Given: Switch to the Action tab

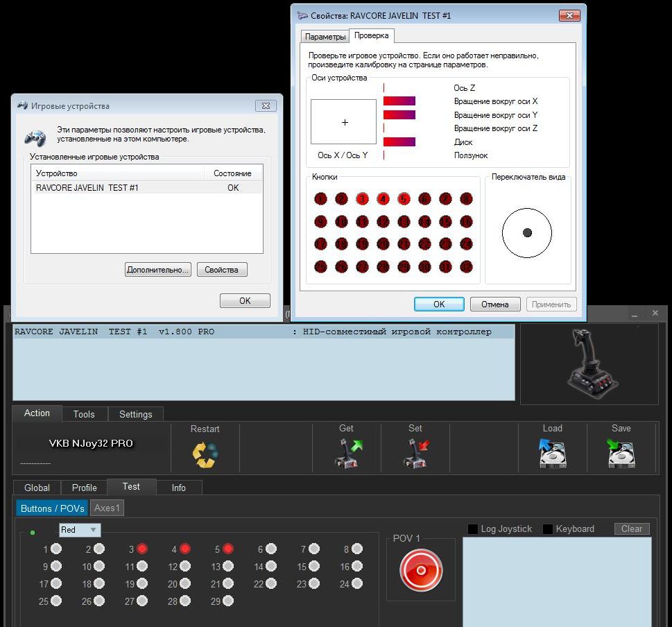Looking at the screenshot, I should [x=37, y=413].
